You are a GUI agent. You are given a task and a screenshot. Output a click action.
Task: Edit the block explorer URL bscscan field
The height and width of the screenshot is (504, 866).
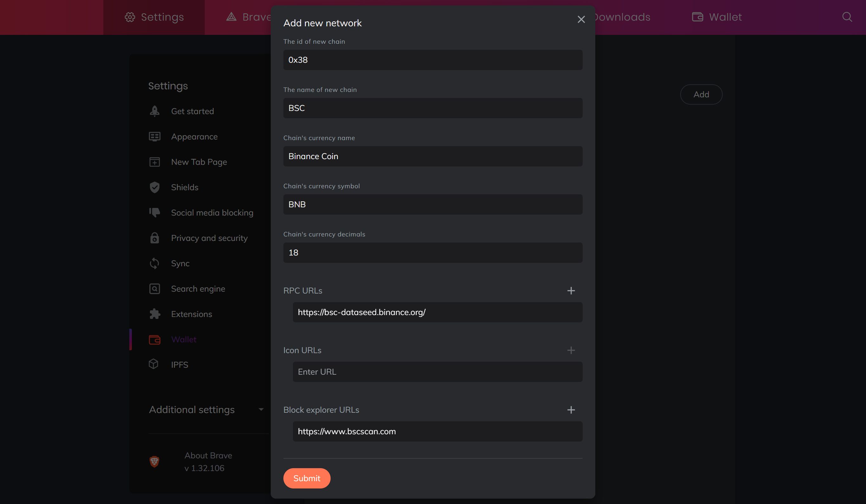coord(437,431)
